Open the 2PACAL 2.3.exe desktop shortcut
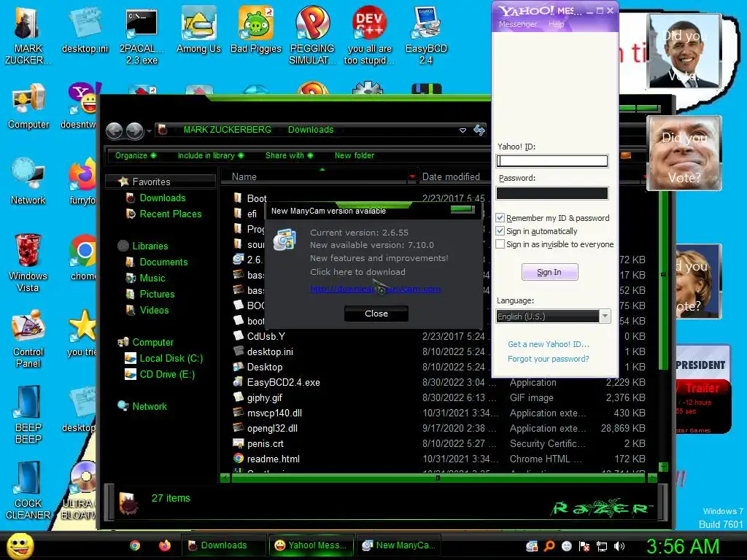747x560 pixels. pyautogui.click(x=142, y=36)
